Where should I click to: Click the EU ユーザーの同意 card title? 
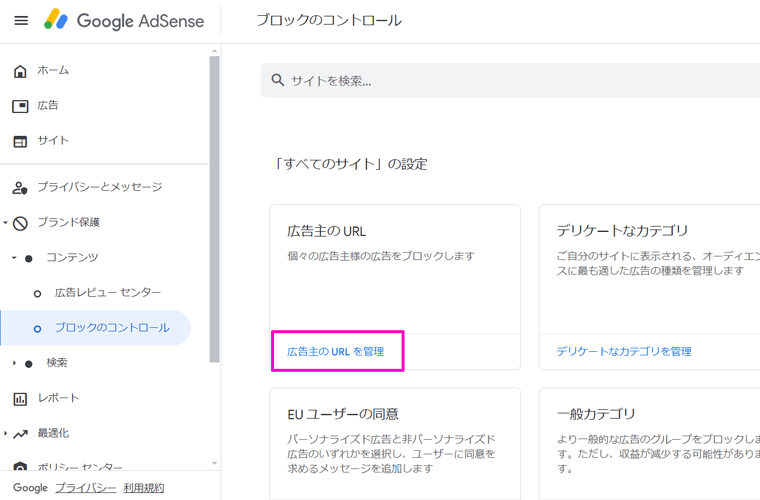coord(343,415)
